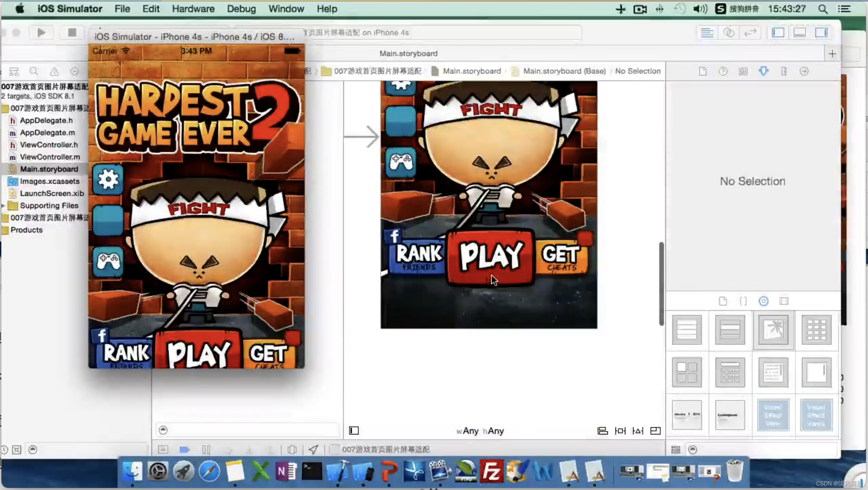Click the Xcode Stop button

[x=72, y=33]
